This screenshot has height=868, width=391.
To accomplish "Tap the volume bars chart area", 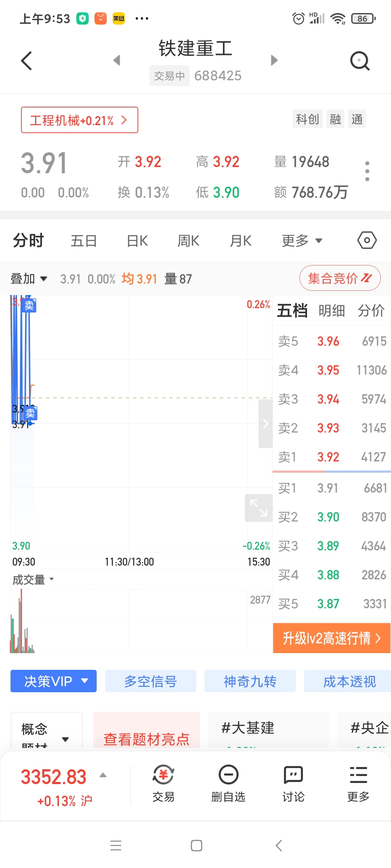I will [141, 621].
